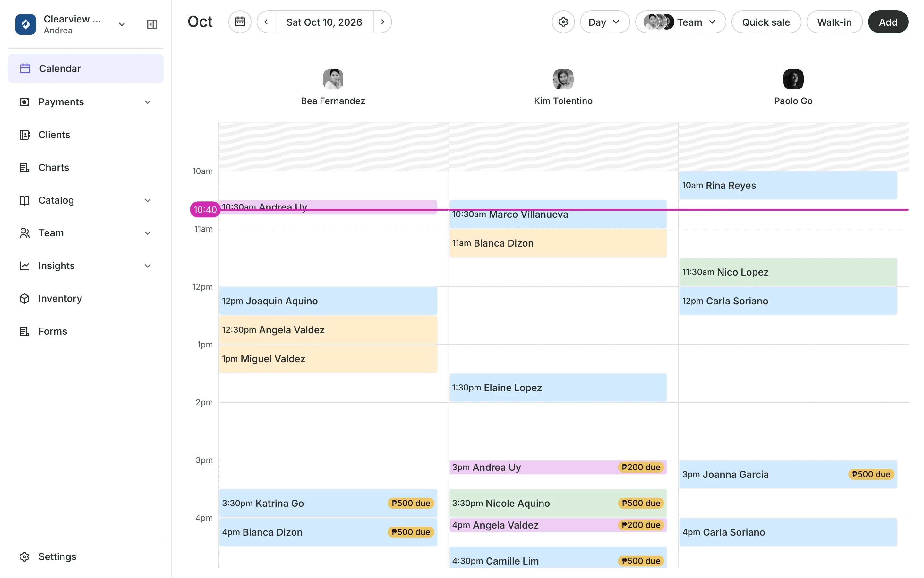The image size is (924, 578).
Task: Click the Forms sidebar icon
Action: tap(24, 331)
